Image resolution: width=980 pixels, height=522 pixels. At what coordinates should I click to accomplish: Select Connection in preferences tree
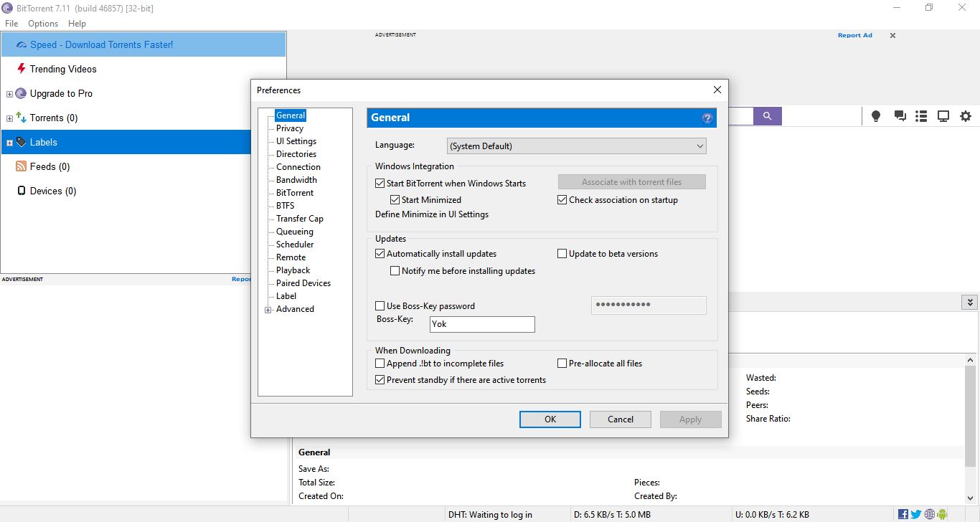click(298, 167)
